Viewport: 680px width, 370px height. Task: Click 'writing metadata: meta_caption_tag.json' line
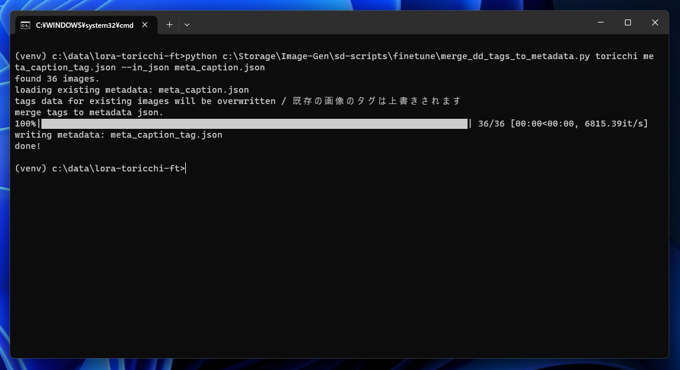tap(118, 135)
